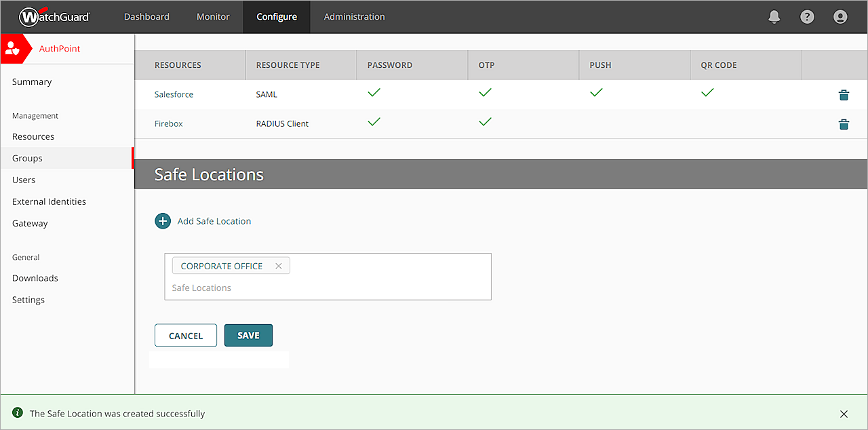The image size is (868, 430).
Task: Open the Administration menu
Action: (x=354, y=17)
